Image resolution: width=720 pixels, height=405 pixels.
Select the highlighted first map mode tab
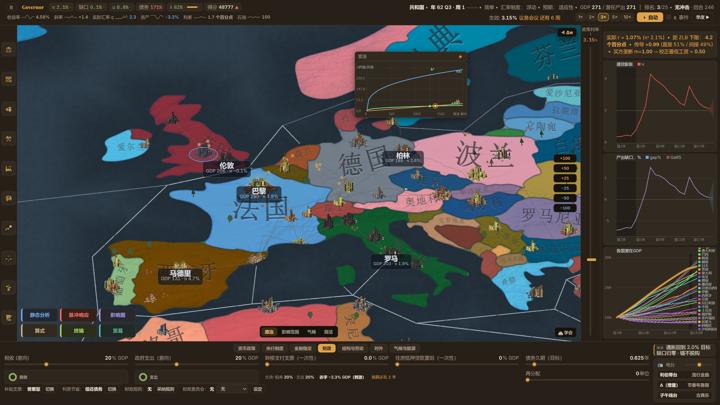click(269, 332)
